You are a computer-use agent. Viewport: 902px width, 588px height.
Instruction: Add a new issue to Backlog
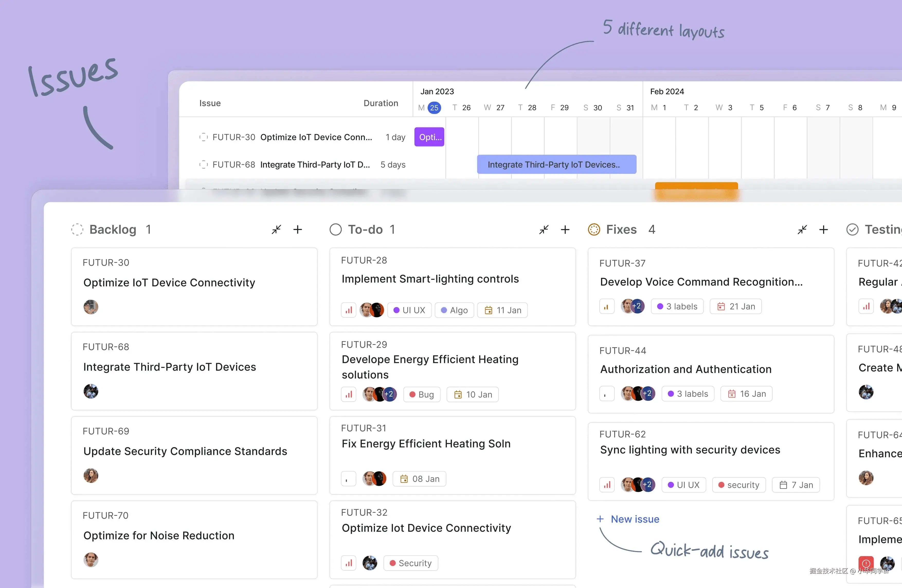tap(297, 229)
